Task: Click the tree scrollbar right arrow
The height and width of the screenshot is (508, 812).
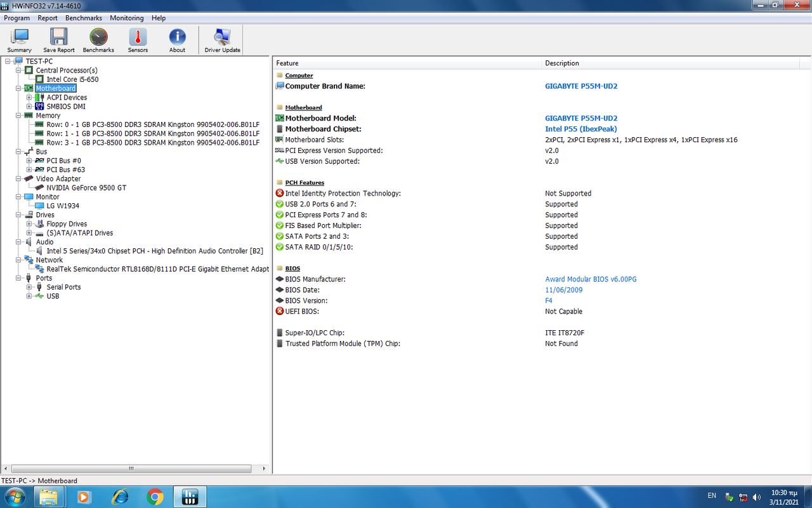Action: pos(265,469)
